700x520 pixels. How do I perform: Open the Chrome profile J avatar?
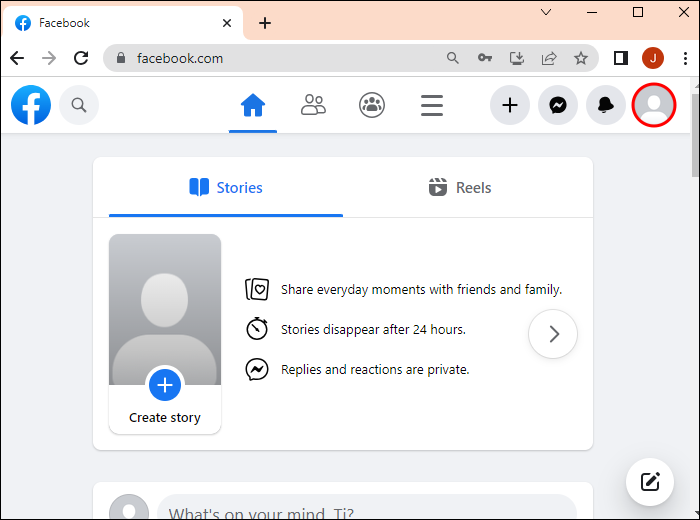point(653,58)
